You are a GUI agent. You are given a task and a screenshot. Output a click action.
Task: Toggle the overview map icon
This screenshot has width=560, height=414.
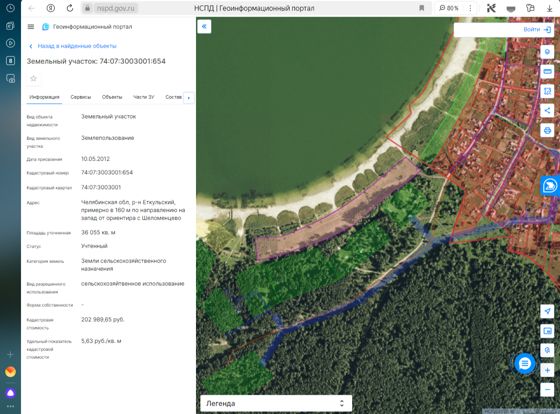[547, 331]
